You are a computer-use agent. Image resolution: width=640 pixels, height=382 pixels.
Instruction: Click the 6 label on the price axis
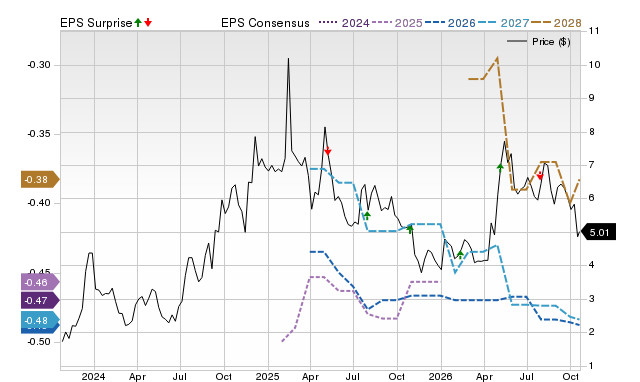[591, 198]
